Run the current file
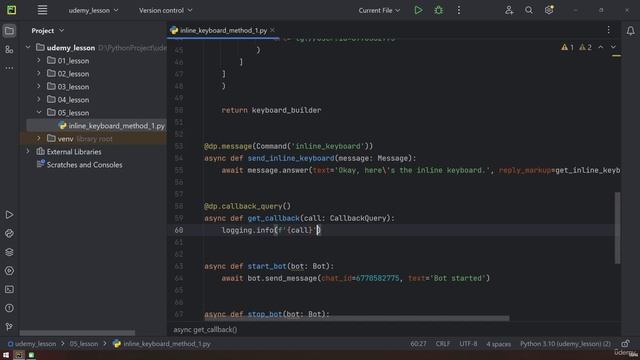Screen dimensions: 640x360 tap(418, 10)
